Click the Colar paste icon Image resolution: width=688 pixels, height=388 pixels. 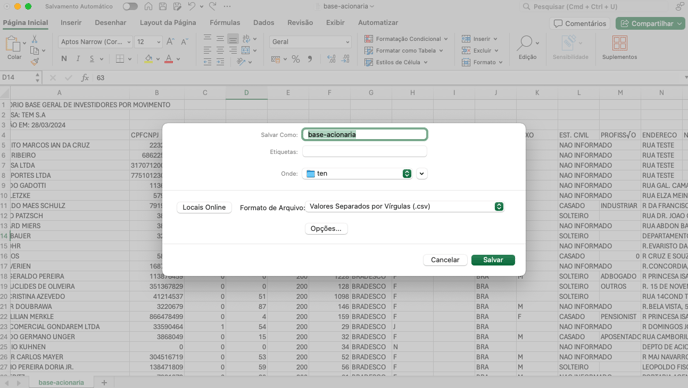point(13,44)
